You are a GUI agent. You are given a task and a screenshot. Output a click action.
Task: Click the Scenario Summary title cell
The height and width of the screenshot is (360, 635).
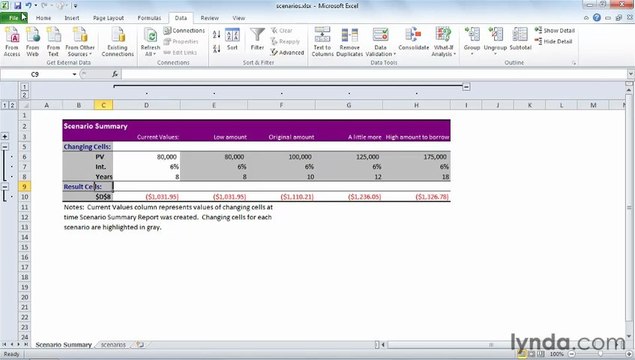[x=96, y=126]
